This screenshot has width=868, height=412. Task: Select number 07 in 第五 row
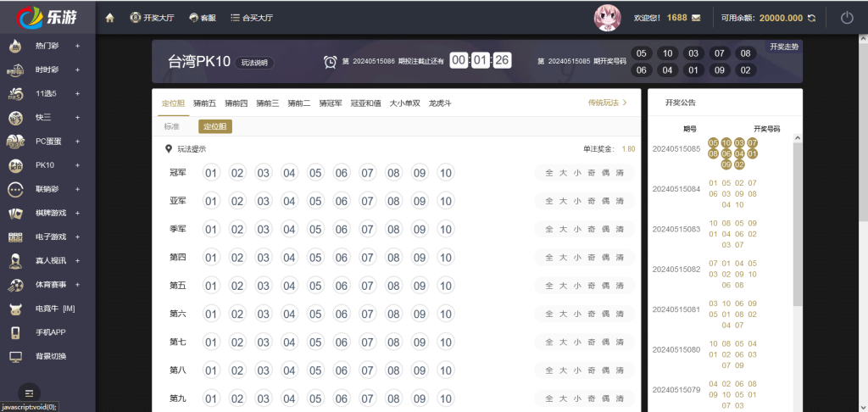368,286
